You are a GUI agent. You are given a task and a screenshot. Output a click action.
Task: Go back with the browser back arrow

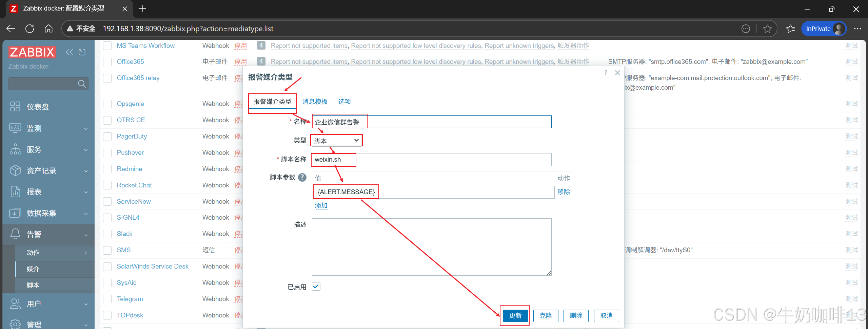pos(11,29)
